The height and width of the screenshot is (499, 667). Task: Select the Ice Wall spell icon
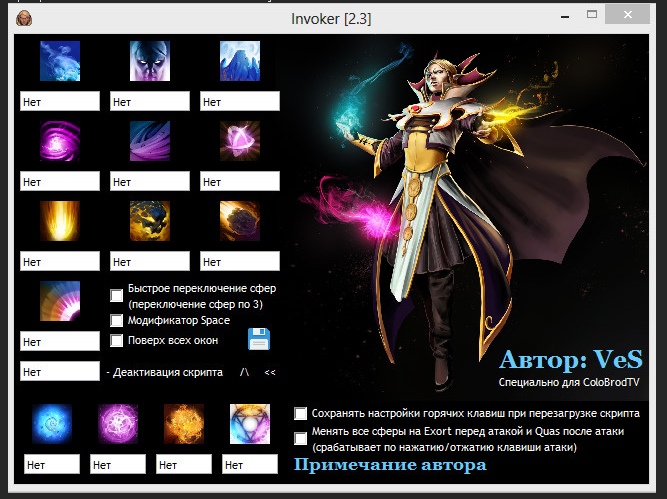(240, 61)
